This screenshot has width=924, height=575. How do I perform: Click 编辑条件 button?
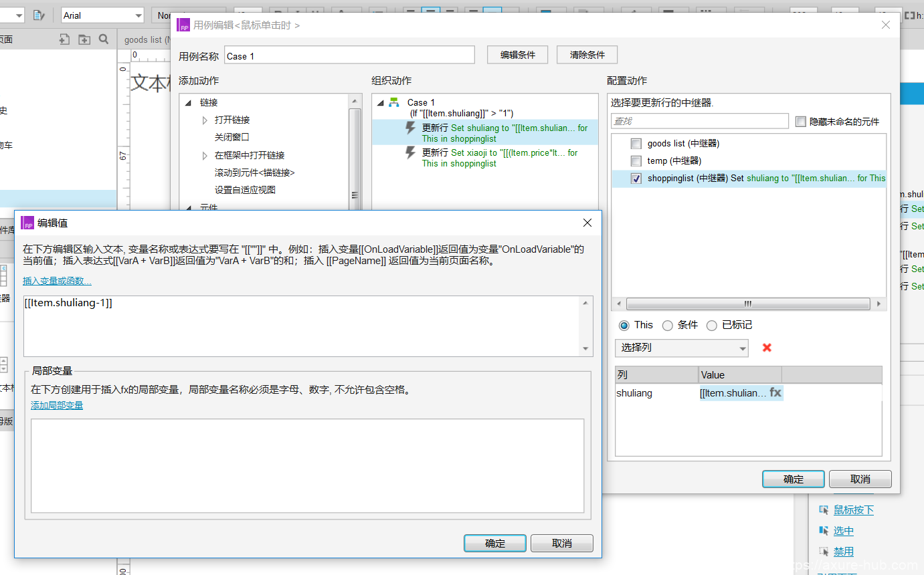518,55
